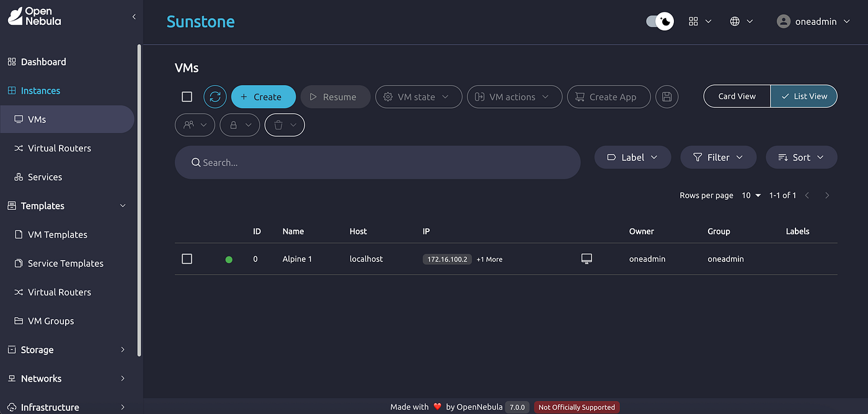This screenshot has width=868, height=414.
Task: Click the sidebar scrollbar
Action: [139, 200]
